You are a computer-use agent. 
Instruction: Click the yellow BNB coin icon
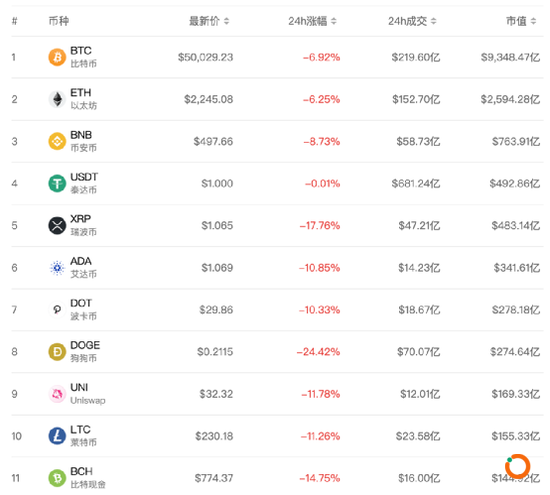click(x=57, y=141)
